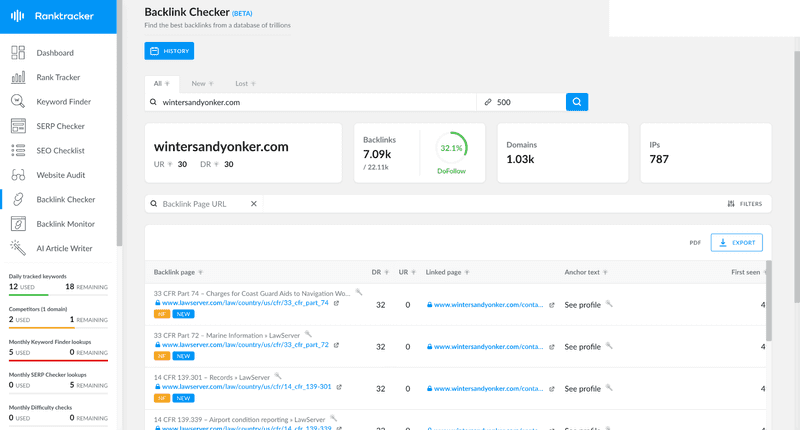Click search icon next to Part 72 title
The width and height of the screenshot is (800, 430).
(308, 334)
